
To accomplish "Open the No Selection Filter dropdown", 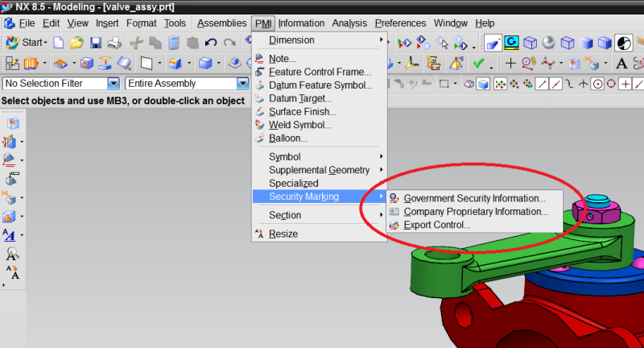I will click(x=114, y=84).
